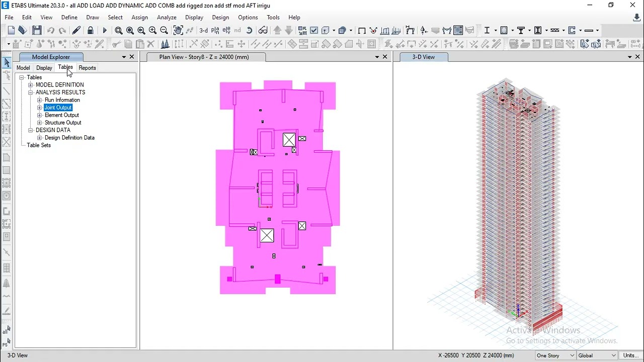Click the Show Undeformed Shape icon
The image size is (644, 362).
pos(362,31)
